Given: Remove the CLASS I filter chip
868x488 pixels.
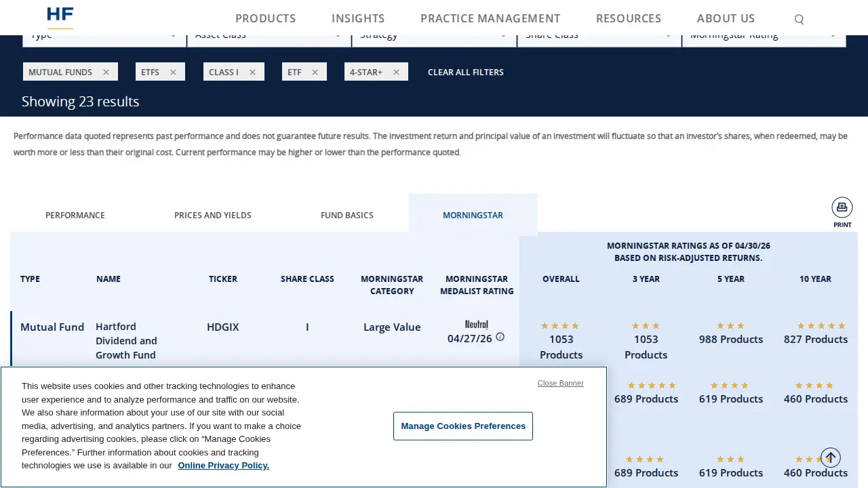Looking at the screenshot, I should [x=252, y=72].
